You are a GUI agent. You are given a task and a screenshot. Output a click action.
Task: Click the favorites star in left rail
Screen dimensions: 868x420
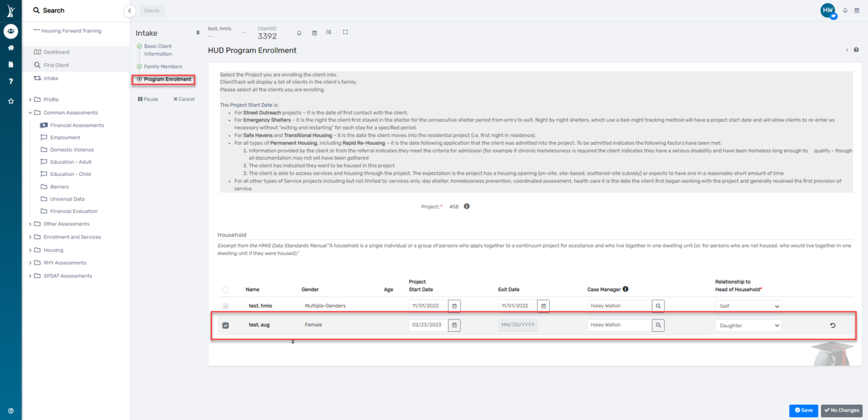(x=11, y=101)
